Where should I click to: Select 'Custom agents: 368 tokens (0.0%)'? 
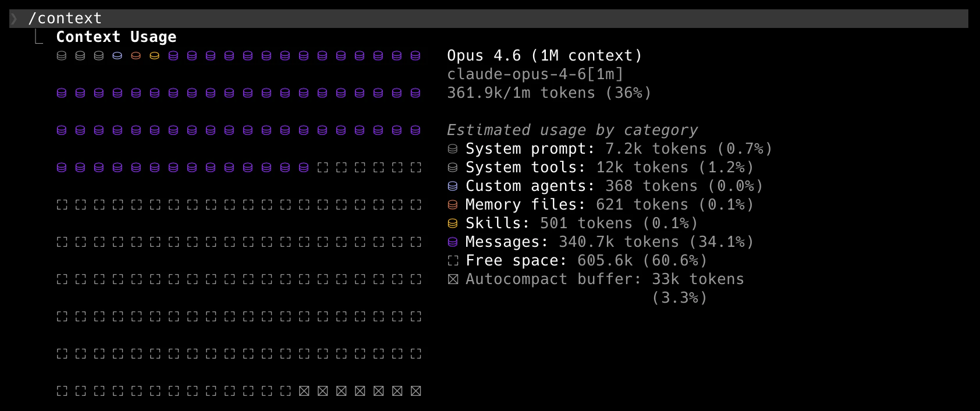(615, 186)
